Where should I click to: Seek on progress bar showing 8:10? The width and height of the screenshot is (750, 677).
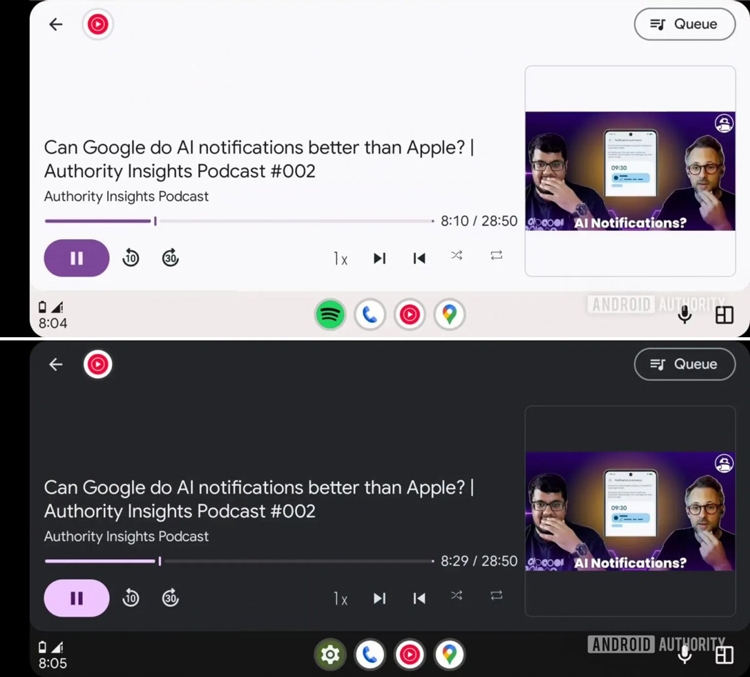click(239, 221)
